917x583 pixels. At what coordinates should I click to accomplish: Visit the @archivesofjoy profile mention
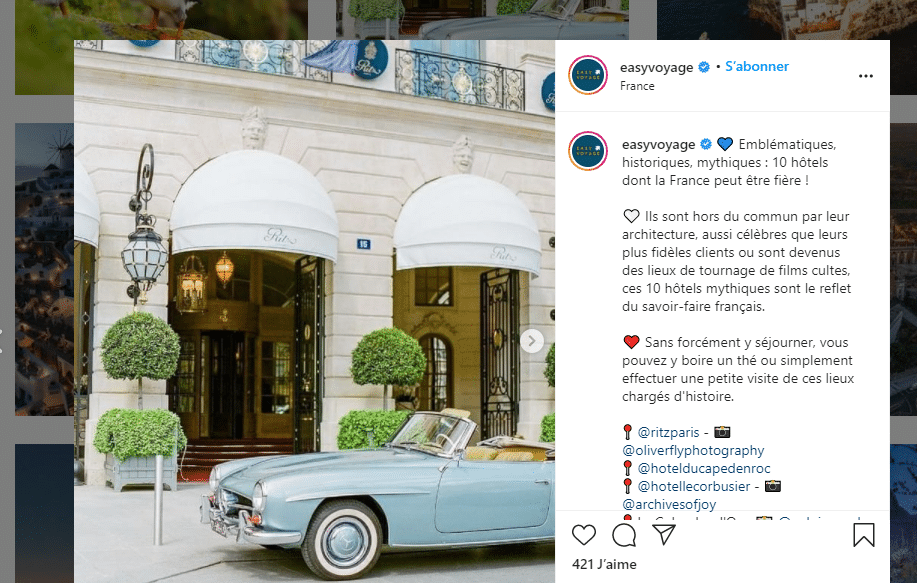(x=669, y=504)
